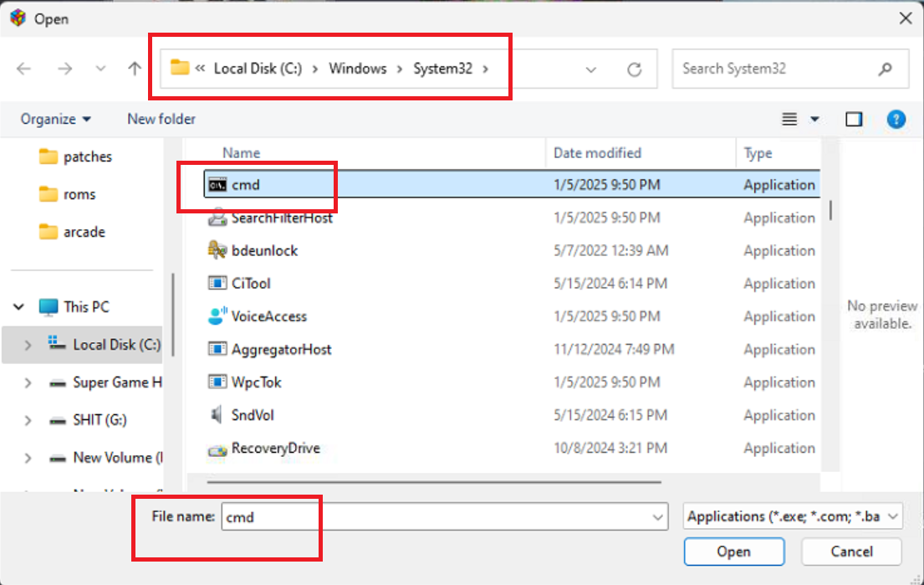Open the Organize menu
Screen dimensions: 924x585
[55, 119]
